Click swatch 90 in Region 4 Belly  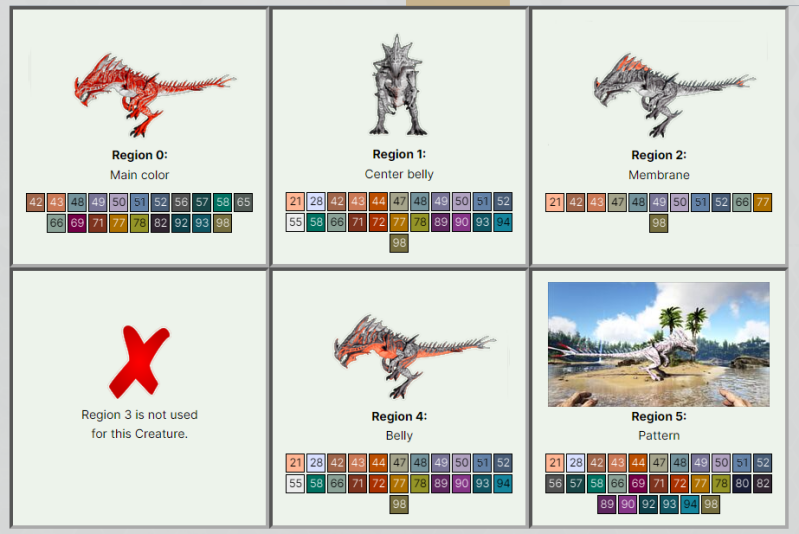(x=462, y=484)
